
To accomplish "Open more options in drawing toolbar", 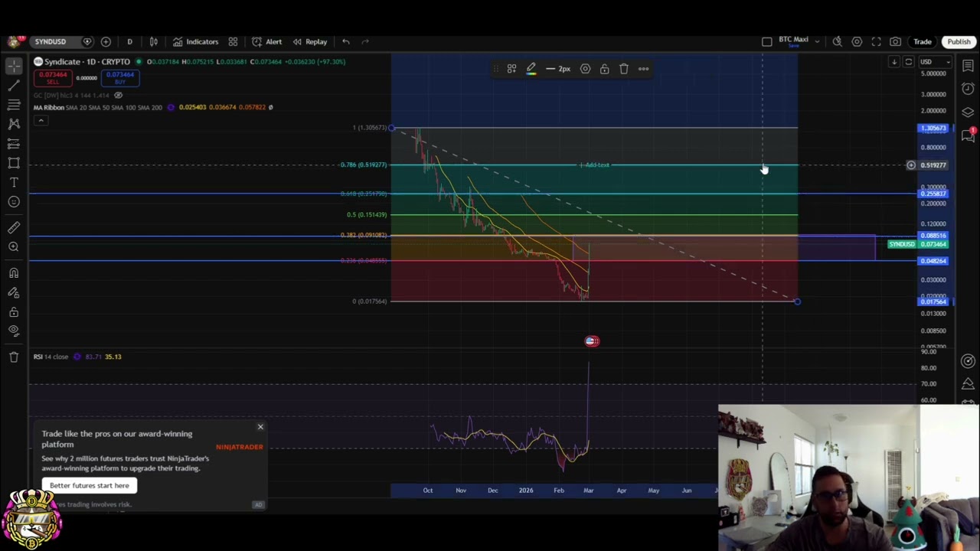I will click(644, 69).
